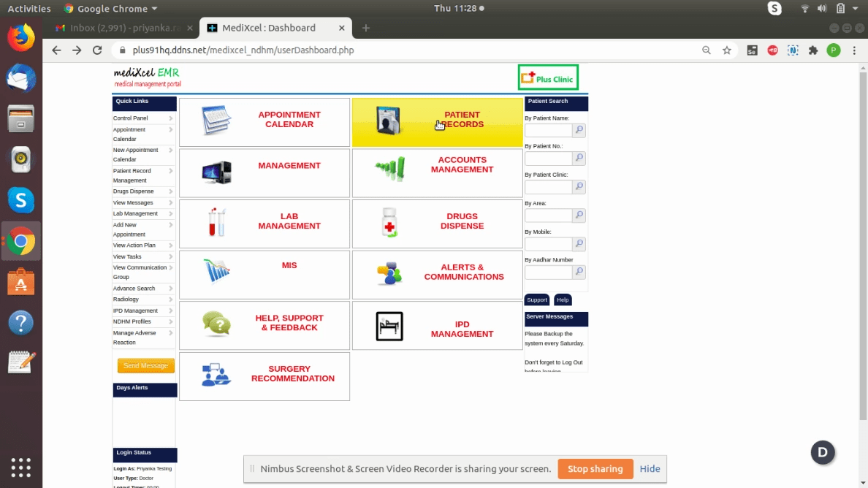Open Drugs Dispense medicine bottle icon
This screenshot has height=488, width=868.
point(389,222)
